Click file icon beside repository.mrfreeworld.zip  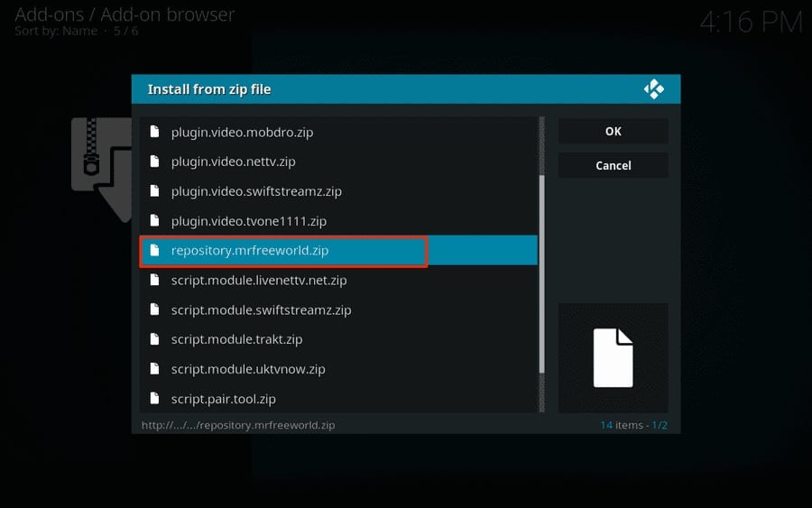pos(154,250)
